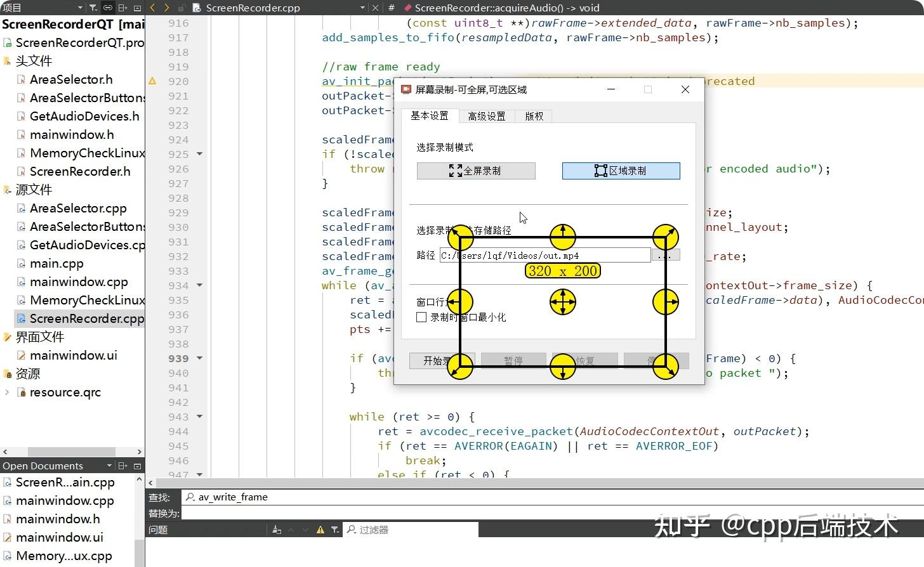Image resolution: width=924 pixels, height=567 pixels.
Task: Click the file lock icon near editor tab
Action: [181, 8]
